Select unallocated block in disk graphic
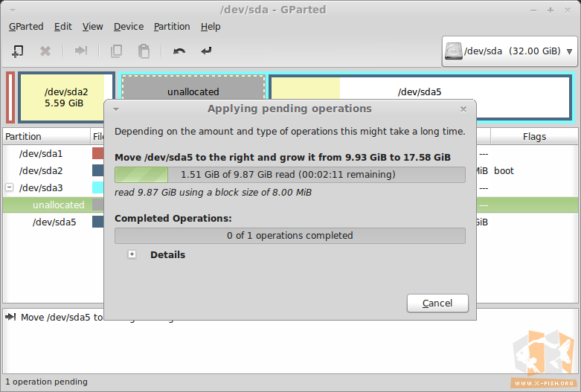Screen dimensions: 581x392 coord(193,87)
